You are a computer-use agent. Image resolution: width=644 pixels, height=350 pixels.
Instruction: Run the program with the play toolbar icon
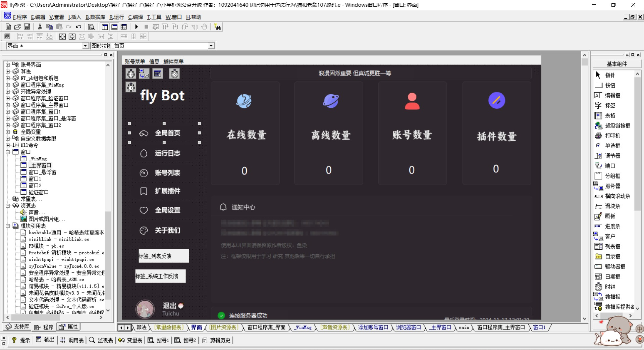[x=137, y=27]
